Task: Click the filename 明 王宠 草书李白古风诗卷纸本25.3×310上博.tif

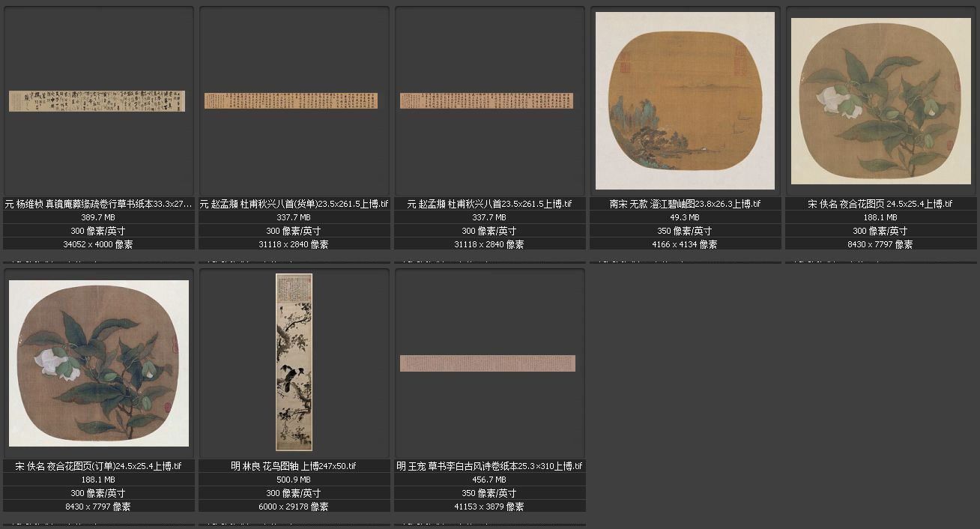Action: coord(489,466)
